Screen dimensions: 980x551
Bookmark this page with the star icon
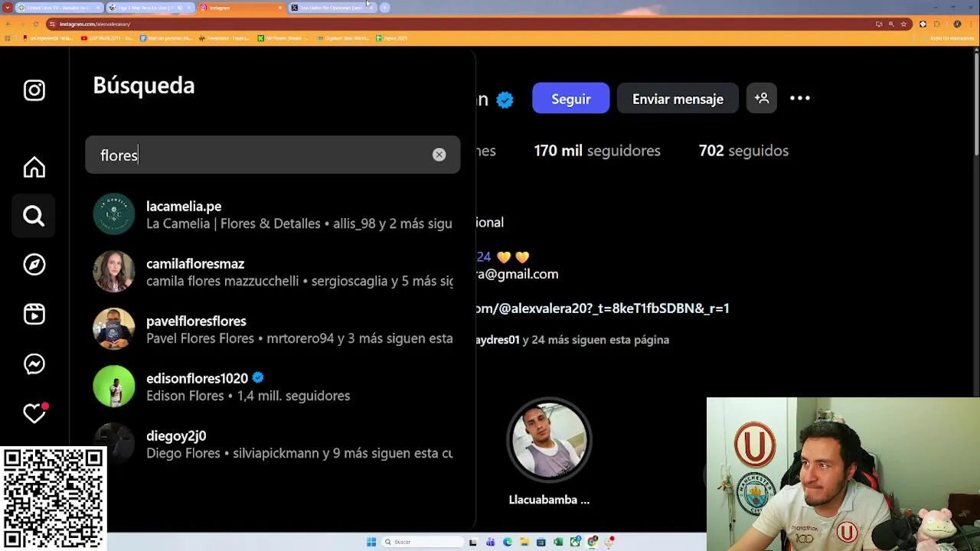click(903, 24)
